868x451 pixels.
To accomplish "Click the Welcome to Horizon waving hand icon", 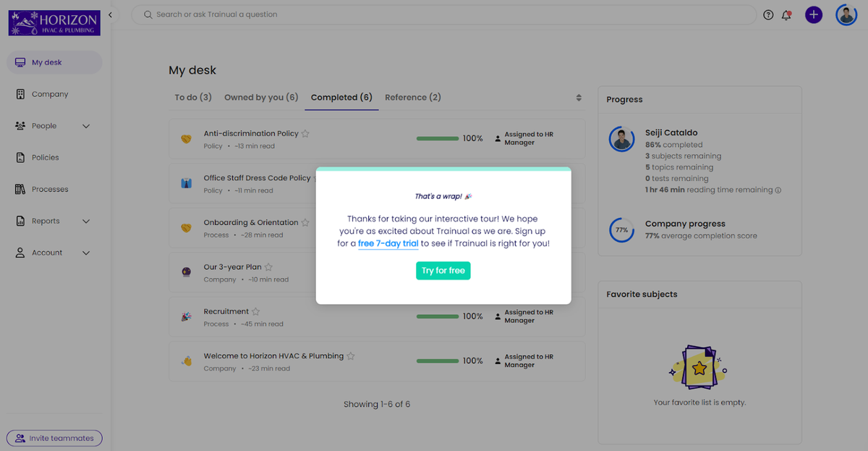I will click(186, 361).
